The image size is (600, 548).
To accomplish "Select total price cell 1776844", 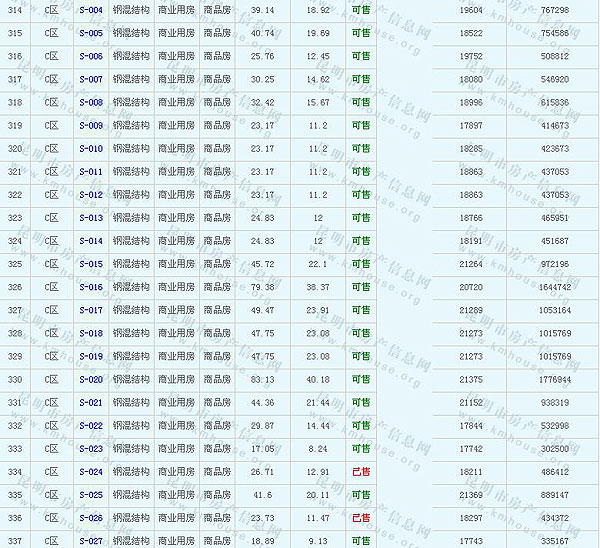I will pyautogui.click(x=554, y=380).
